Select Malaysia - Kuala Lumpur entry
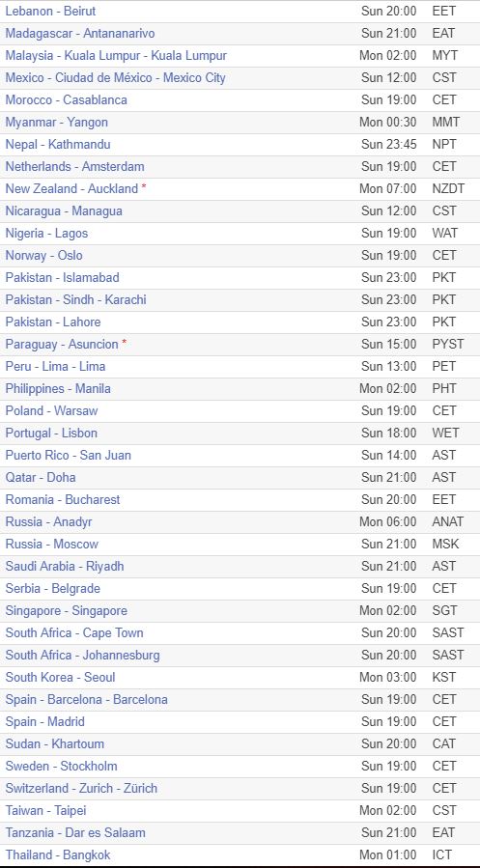This screenshot has height=868, width=480. [116, 55]
